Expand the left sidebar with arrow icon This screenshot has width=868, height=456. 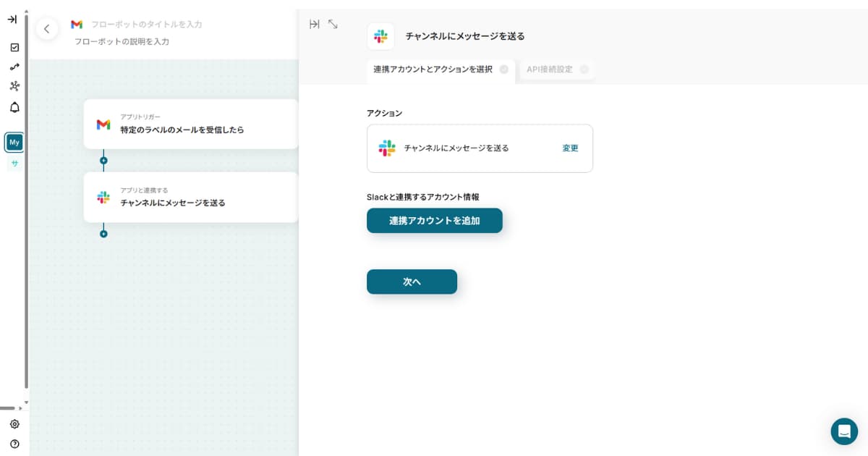[x=12, y=20]
